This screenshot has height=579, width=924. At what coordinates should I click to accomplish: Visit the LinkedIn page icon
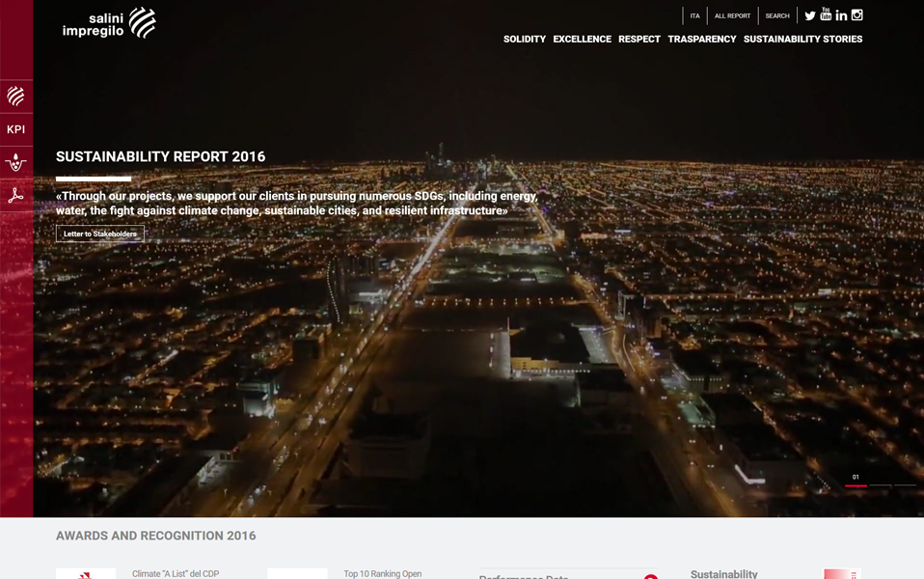[x=841, y=15]
